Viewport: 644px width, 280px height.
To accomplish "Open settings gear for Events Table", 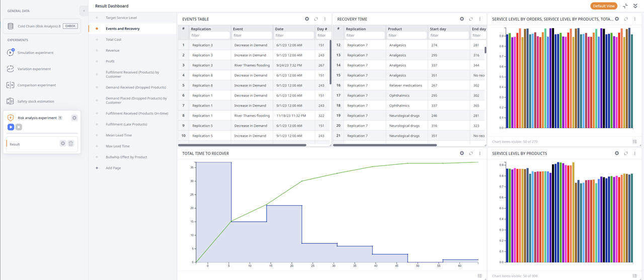I will (307, 19).
